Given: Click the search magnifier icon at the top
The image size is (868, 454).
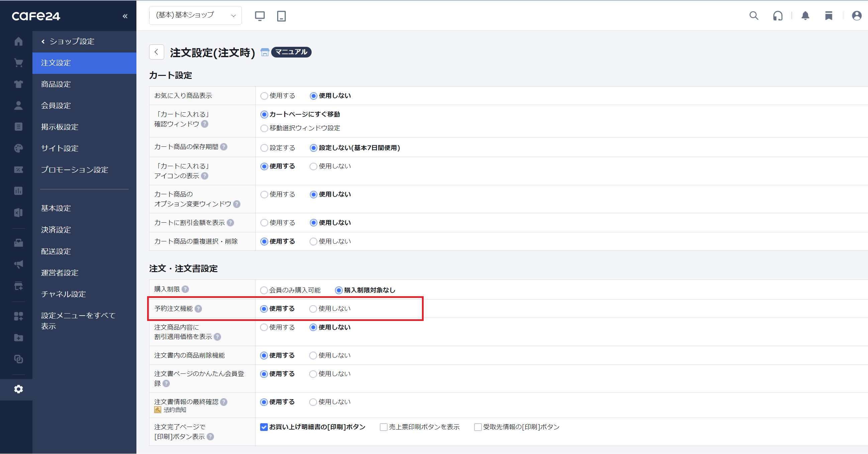Looking at the screenshot, I should pyautogui.click(x=753, y=16).
